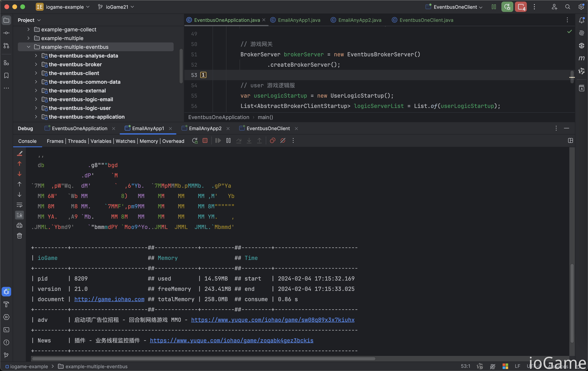The width and height of the screenshot is (588, 371).
Task: Stop the EmailAnyApp1 debug session
Action: (x=205, y=141)
